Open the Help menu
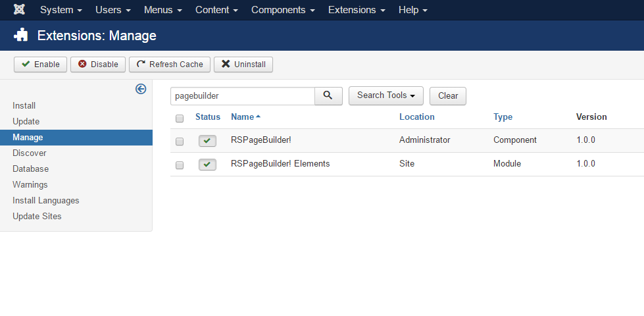Viewport: 644px width, 316px height. click(x=412, y=10)
